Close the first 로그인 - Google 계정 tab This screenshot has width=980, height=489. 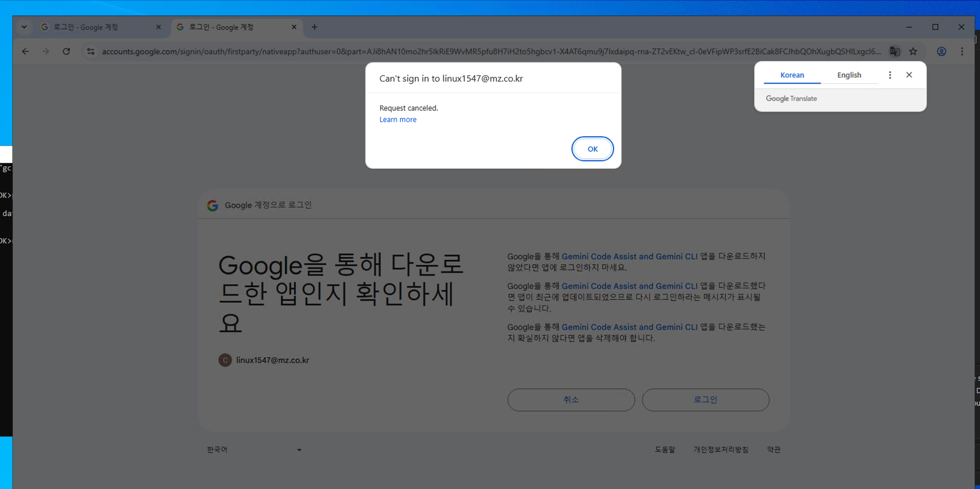(x=158, y=27)
